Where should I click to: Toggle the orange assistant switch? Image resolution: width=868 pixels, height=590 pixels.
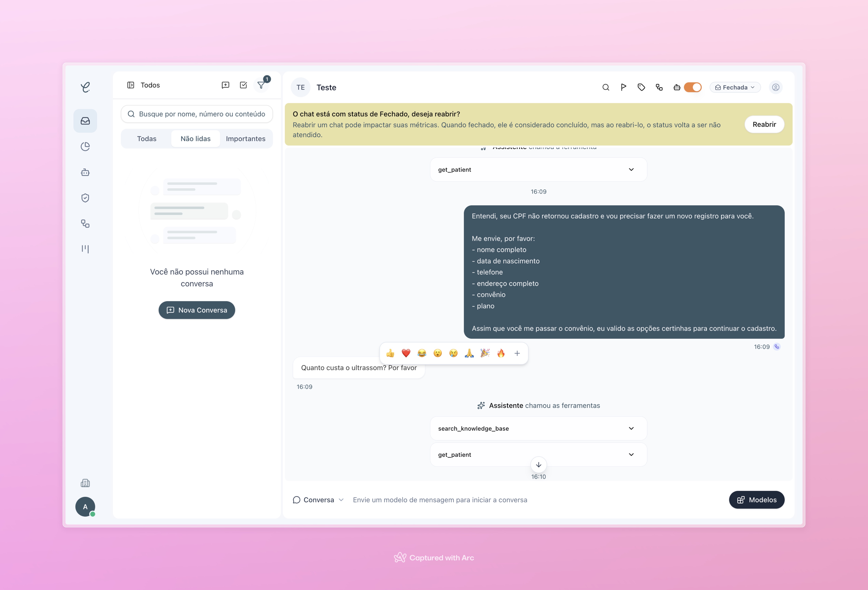692,87
